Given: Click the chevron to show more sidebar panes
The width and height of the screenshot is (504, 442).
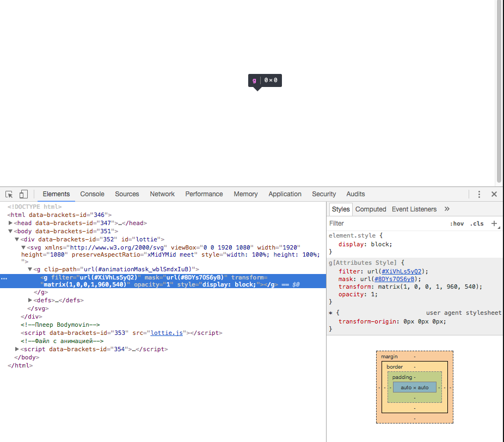Looking at the screenshot, I should 447,209.
